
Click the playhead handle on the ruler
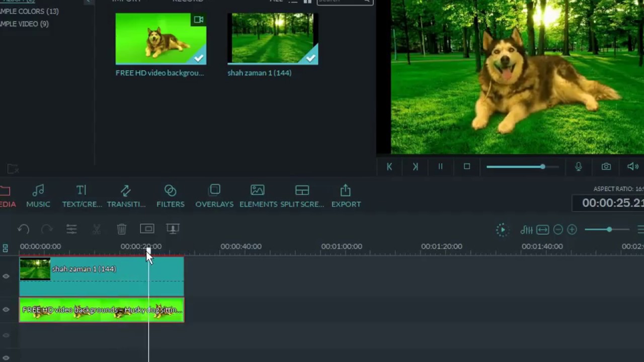coord(148,249)
